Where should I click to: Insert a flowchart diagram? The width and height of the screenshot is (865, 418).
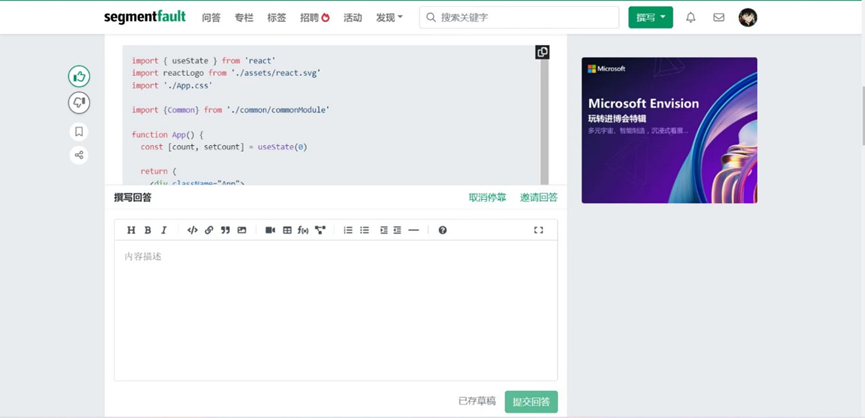(x=320, y=230)
